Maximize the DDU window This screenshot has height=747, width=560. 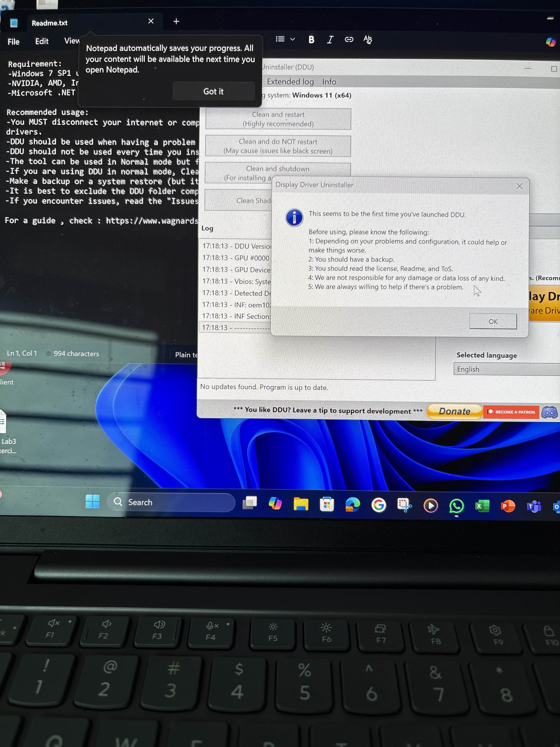(x=554, y=69)
